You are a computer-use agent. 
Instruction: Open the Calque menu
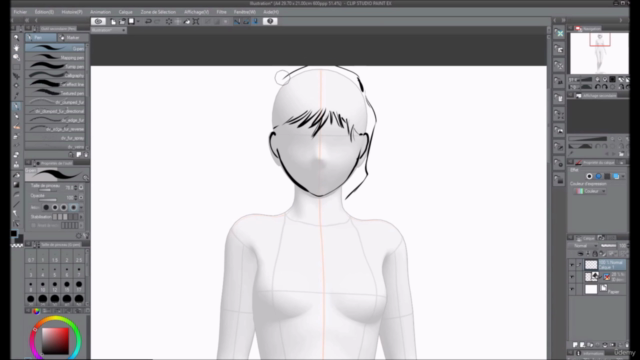[x=126, y=12]
